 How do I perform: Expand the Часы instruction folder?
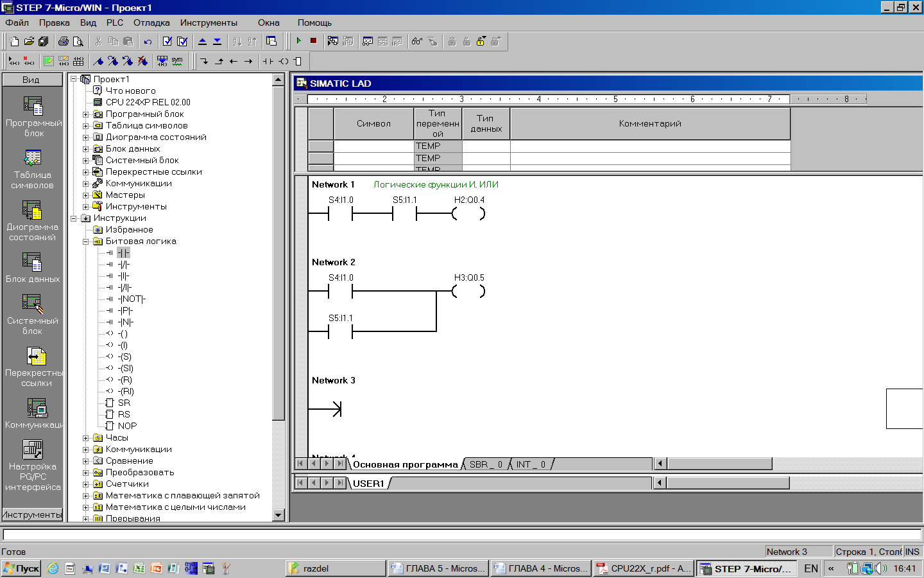[x=85, y=438]
